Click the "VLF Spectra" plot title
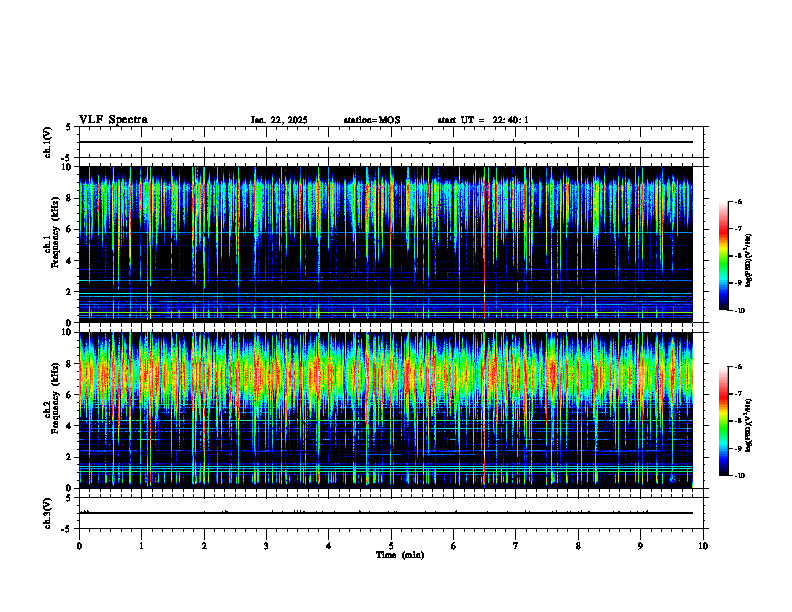Viewport: 792px width, 612px height. (x=113, y=120)
